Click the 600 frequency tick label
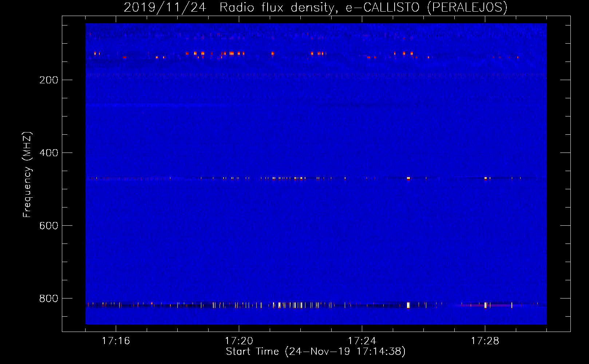Screen dimensions: 589x364 tap(49, 226)
